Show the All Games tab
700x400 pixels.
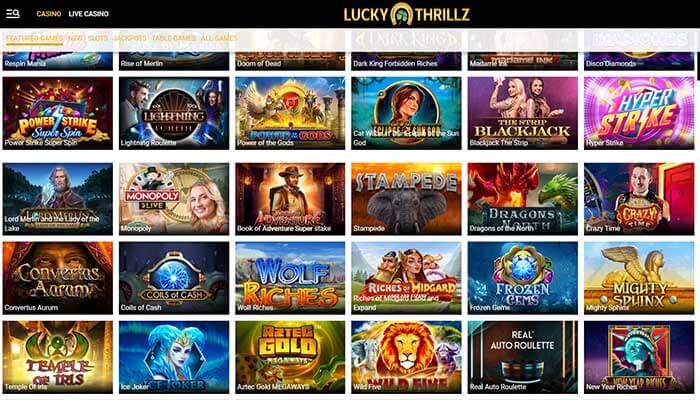219,38
